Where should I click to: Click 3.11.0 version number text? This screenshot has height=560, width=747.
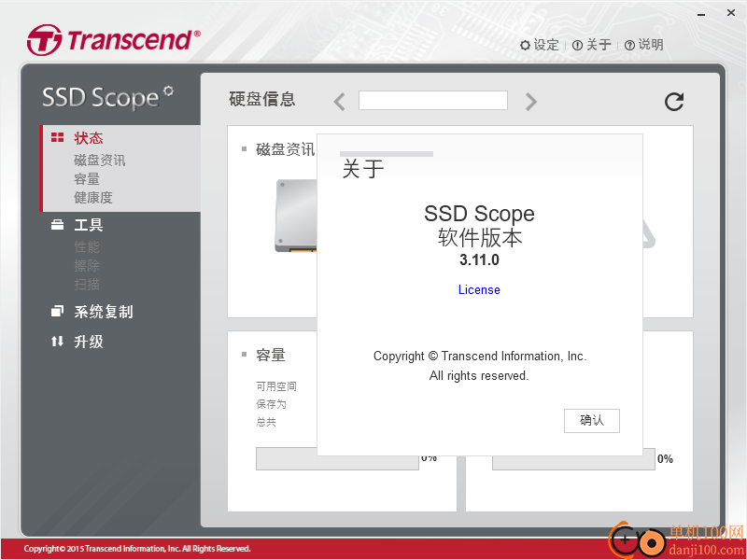point(479,259)
